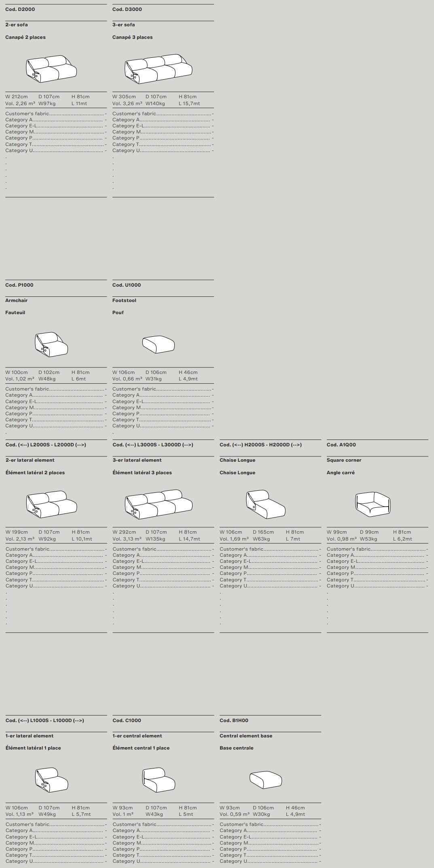
Task: Click the 1-er central element illustration
Action: [159, 780]
